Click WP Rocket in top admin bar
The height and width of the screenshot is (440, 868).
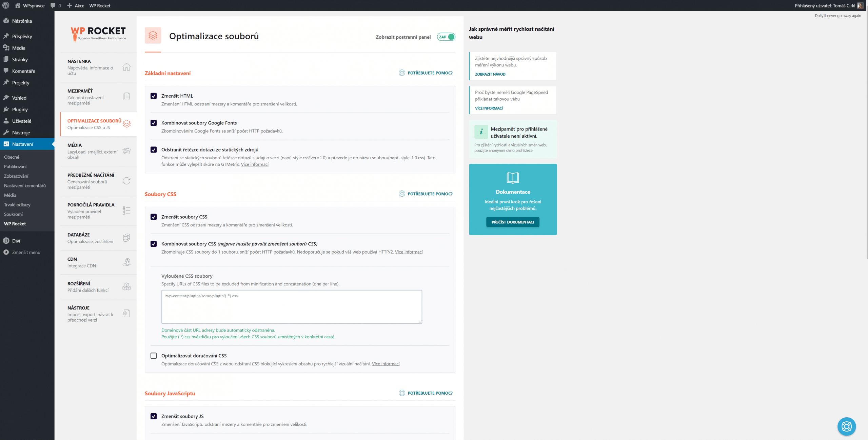[100, 5]
